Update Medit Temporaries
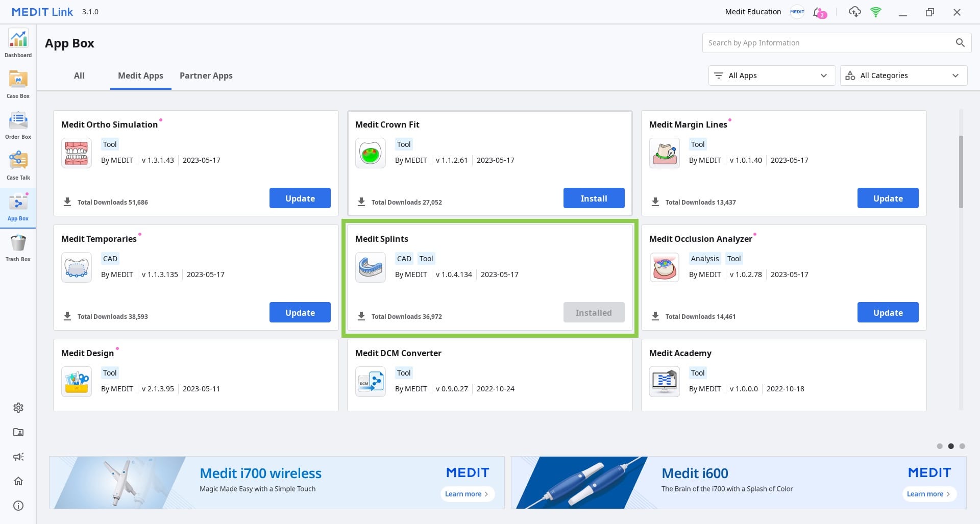This screenshot has height=524, width=980. [x=300, y=312]
